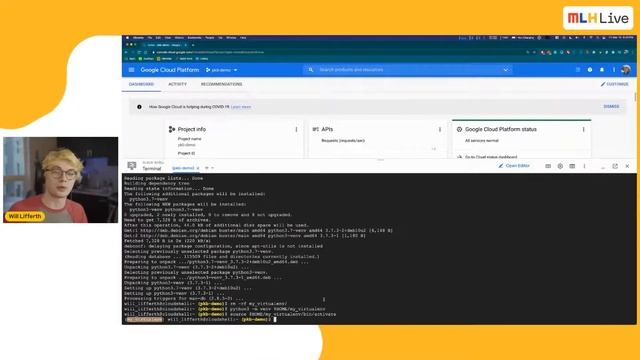This screenshot has height=360, width=640.
Task: Switch to the Recommendations tab
Action: (221, 84)
